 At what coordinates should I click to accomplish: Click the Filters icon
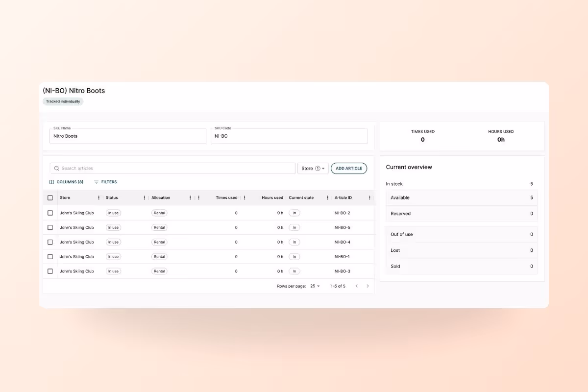98,182
